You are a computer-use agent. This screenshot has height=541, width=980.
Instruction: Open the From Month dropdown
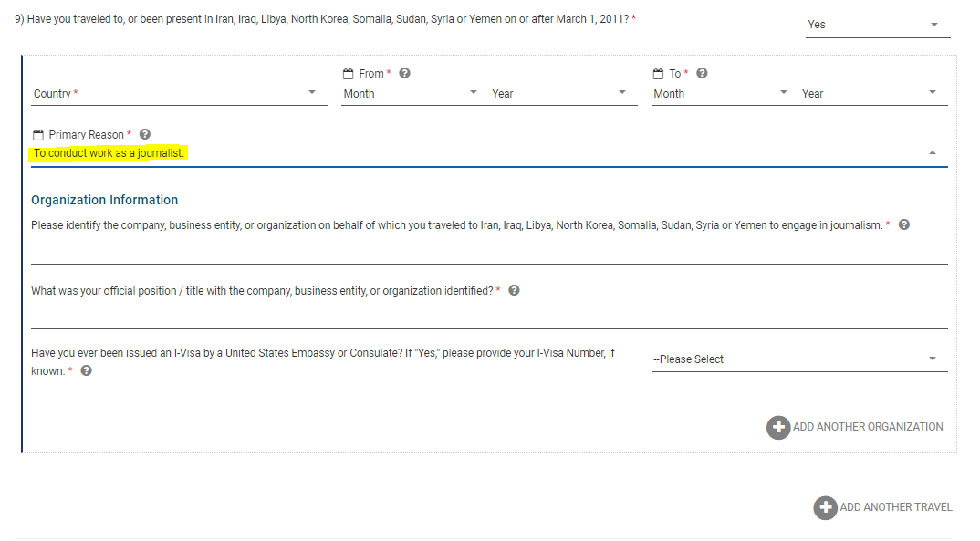[411, 93]
